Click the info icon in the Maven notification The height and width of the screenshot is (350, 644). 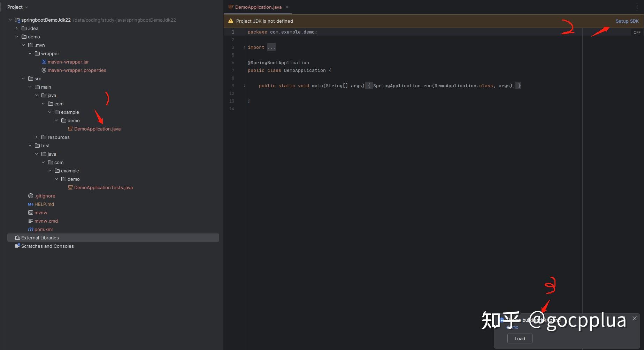pos(502,320)
